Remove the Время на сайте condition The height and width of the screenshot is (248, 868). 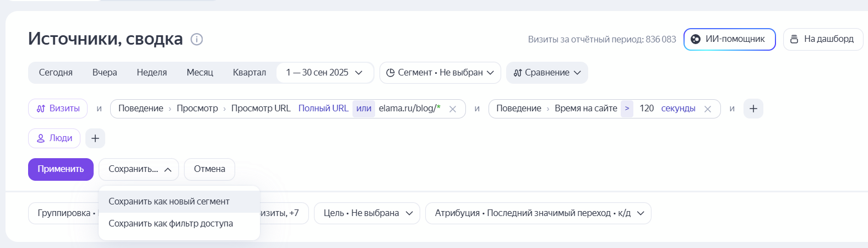(x=708, y=109)
